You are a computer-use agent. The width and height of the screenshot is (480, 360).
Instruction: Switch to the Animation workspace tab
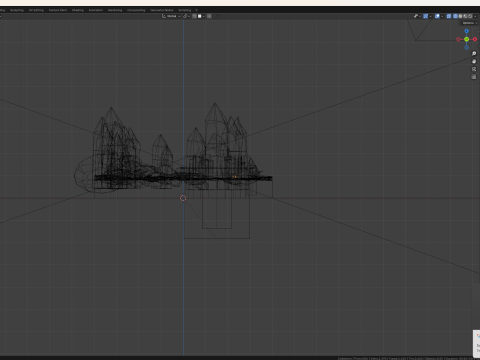point(96,10)
